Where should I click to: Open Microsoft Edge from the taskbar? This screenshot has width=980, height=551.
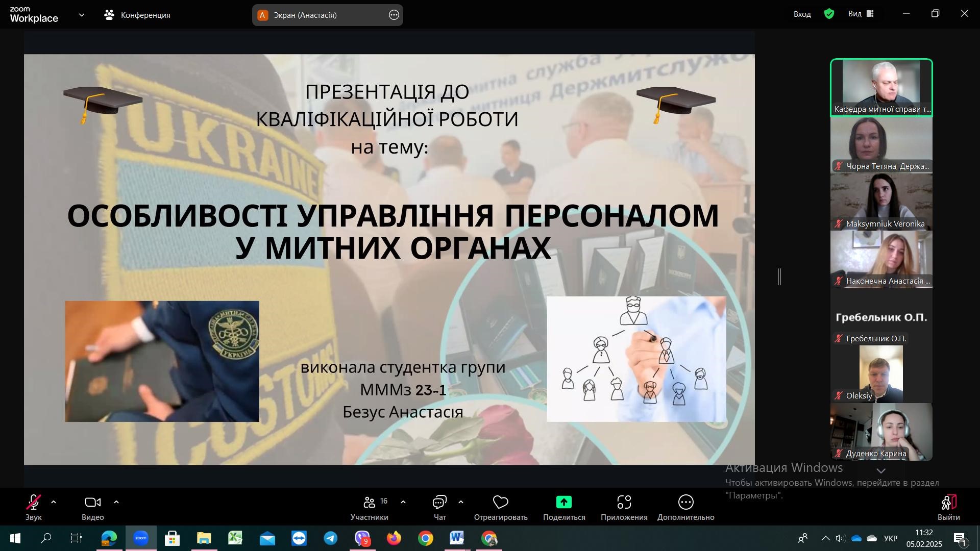pyautogui.click(x=109, y=538)
